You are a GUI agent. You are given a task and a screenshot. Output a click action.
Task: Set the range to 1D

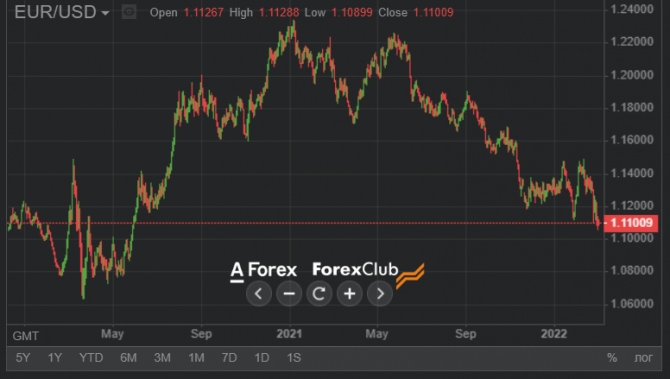pyautogui.click(x=262, y=358)
